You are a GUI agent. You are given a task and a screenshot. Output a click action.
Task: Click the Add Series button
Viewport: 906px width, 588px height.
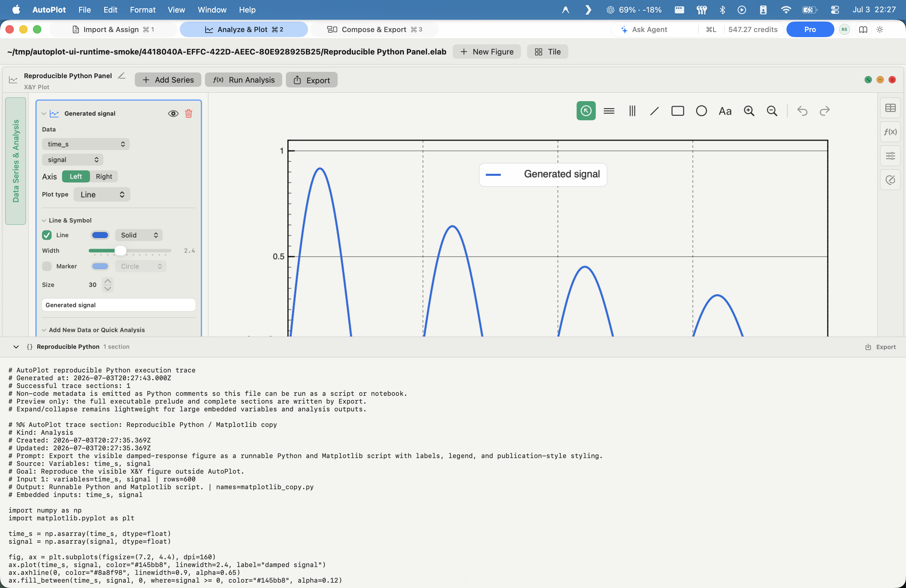168,80
